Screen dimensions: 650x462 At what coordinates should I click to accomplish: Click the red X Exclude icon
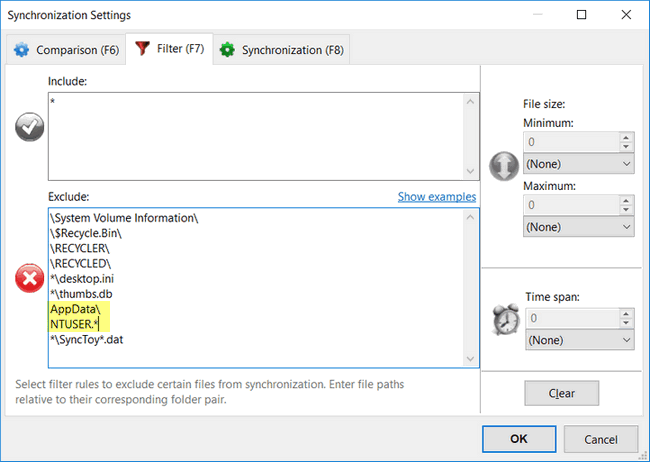point(29,279)
